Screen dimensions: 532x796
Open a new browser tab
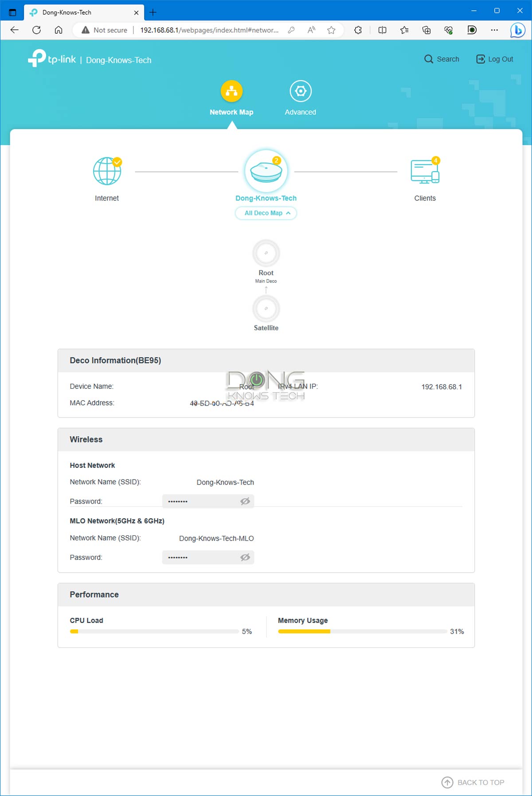pos(153,12)
